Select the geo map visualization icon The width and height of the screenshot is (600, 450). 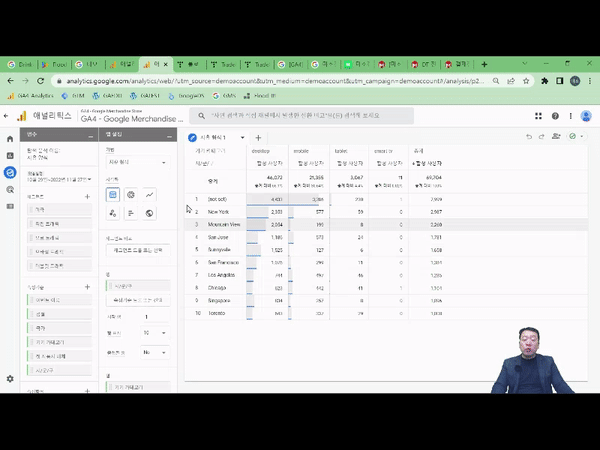[150, 213]
